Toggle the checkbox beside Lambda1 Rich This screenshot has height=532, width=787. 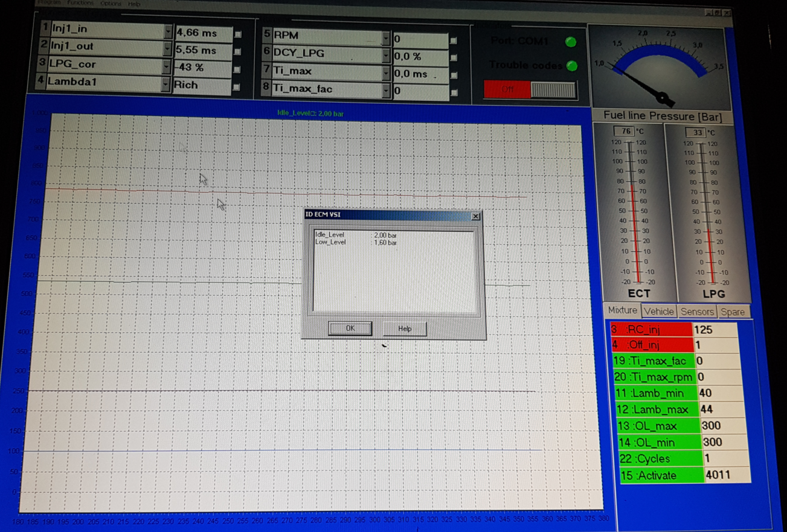coord(236,88)
